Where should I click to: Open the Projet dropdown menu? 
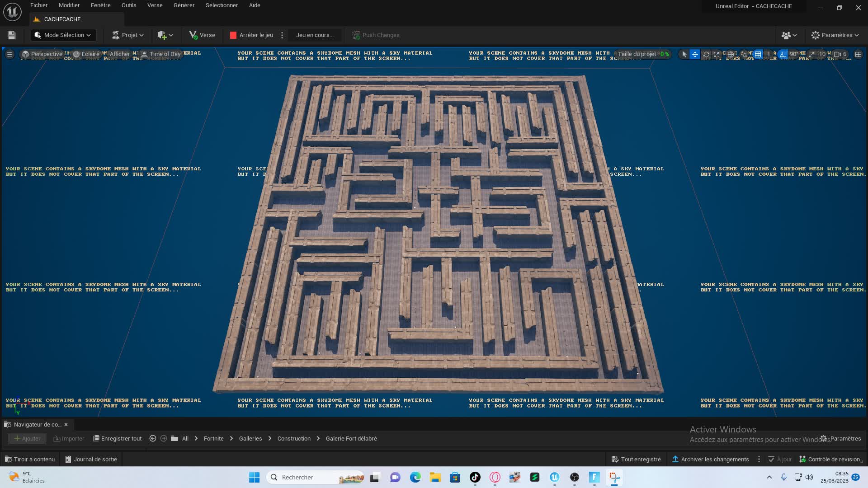coord(127,35)
